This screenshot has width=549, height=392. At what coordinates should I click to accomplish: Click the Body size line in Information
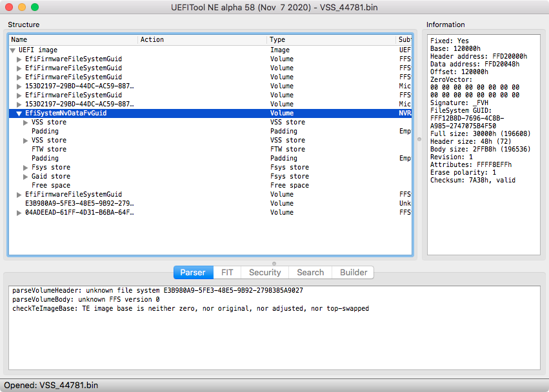click(x=481, y=149)
